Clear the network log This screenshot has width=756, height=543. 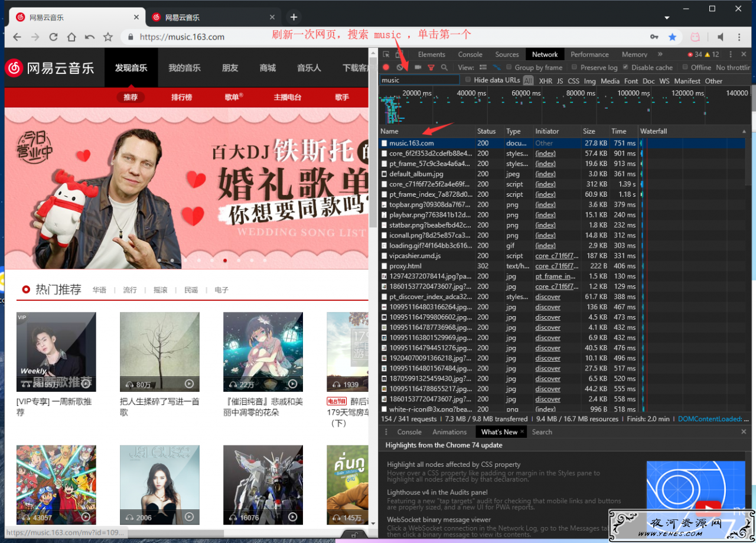(400, 67)
